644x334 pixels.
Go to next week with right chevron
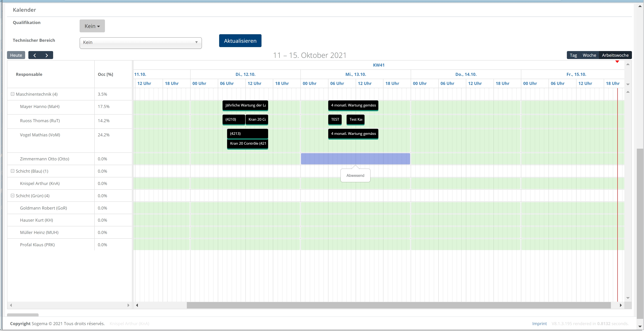(x=47, y=55)
